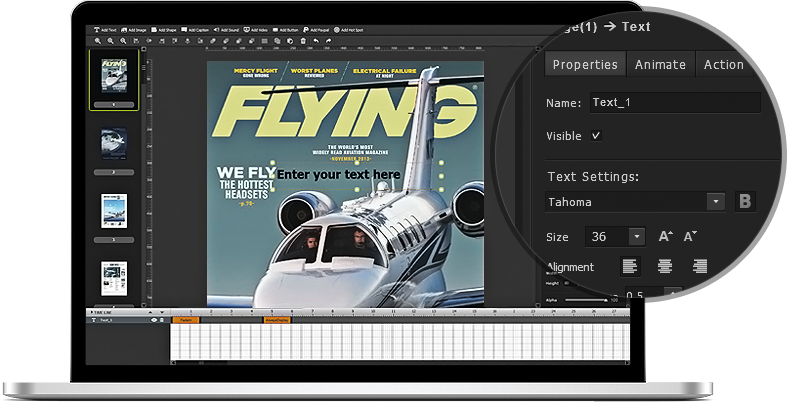Click the timeline horizontal scrollbar
The height and width of the screenshot is (402, 787).
click(x=400, y=362)
